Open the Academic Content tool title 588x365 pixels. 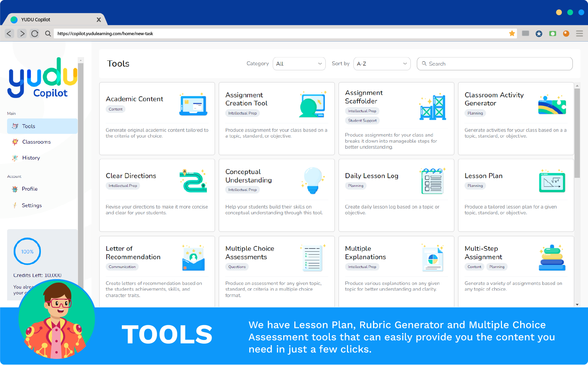pos(134,99)
